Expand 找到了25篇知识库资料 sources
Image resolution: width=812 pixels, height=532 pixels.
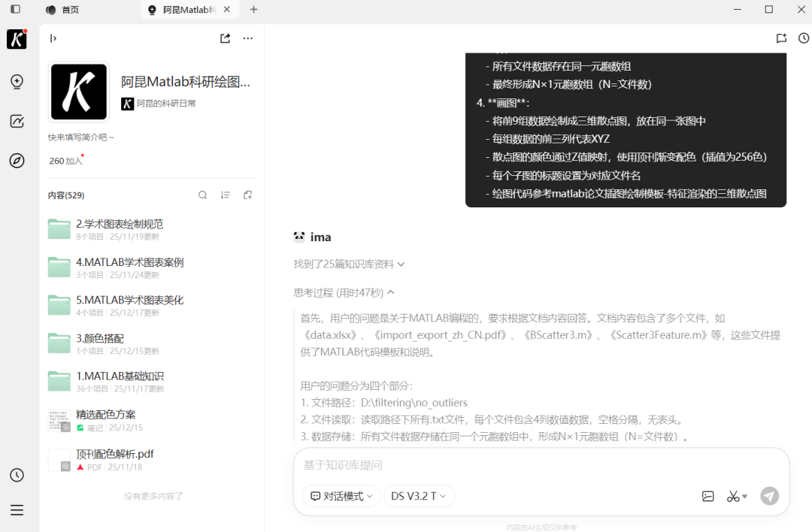349,264
